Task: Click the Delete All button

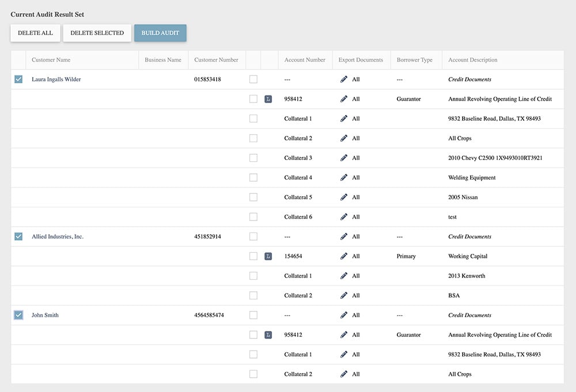Action: pyautogui.click(x=35, y=33)
